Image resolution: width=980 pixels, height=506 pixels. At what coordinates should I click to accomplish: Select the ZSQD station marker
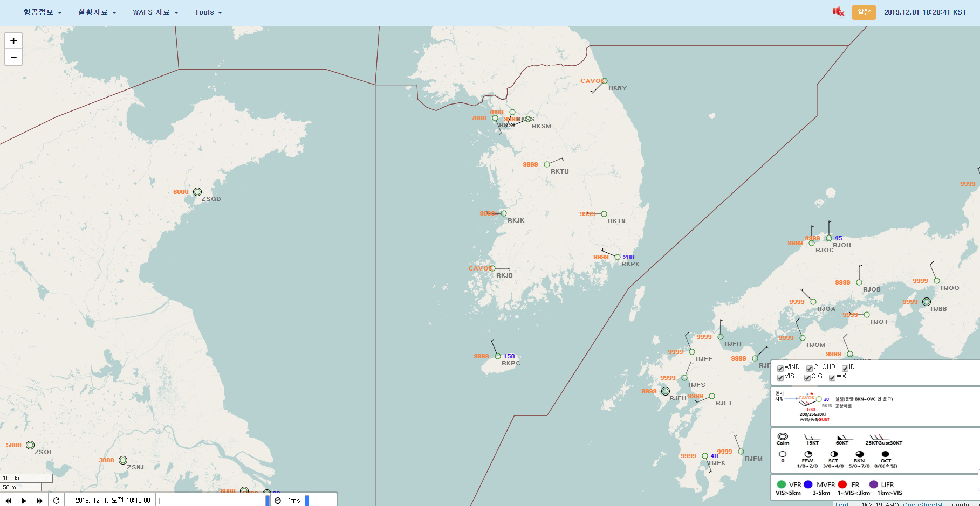[x=197, y=192]
